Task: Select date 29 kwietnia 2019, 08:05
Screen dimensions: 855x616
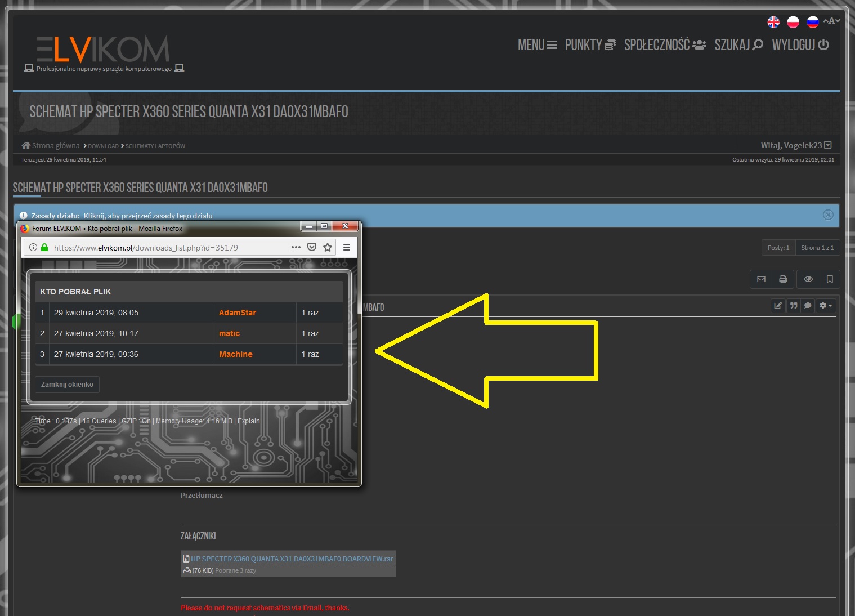Action: (96, 313)
